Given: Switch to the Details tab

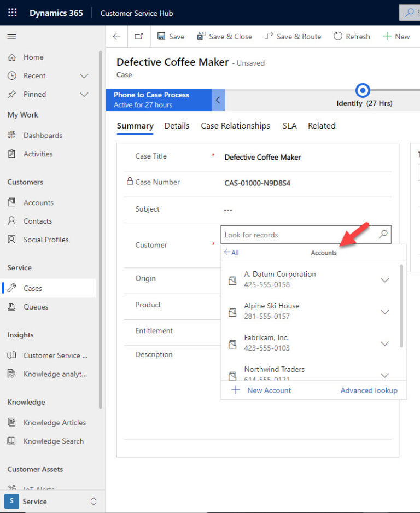Looking at the screenshot, I should tap(177, 126).
